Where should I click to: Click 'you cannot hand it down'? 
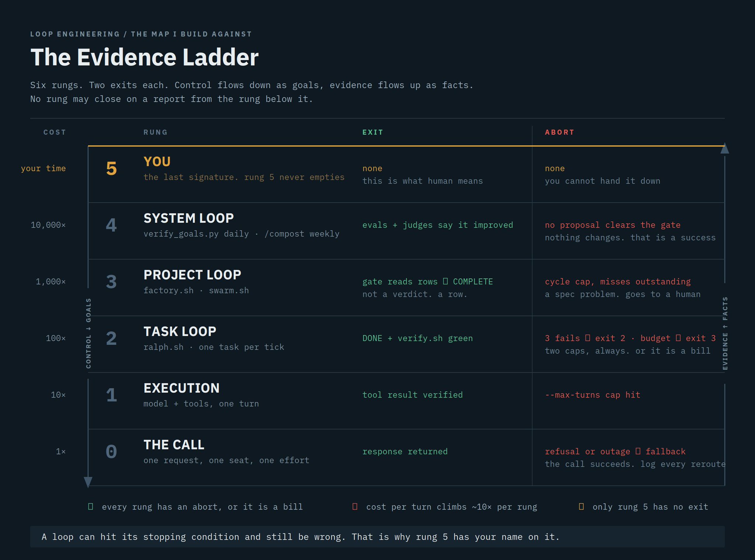602,181
